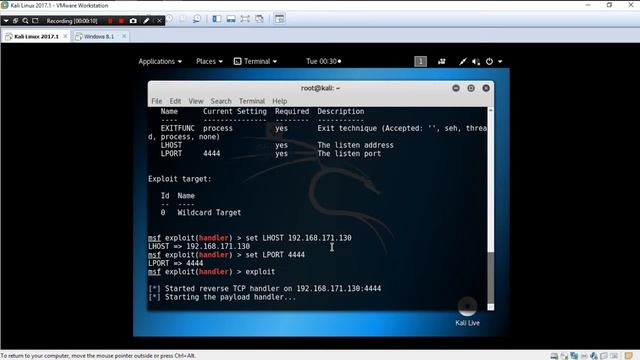Click 'Wildcard Target' text
This screenshot has width=640, height=360.
(x=209, y=213)
